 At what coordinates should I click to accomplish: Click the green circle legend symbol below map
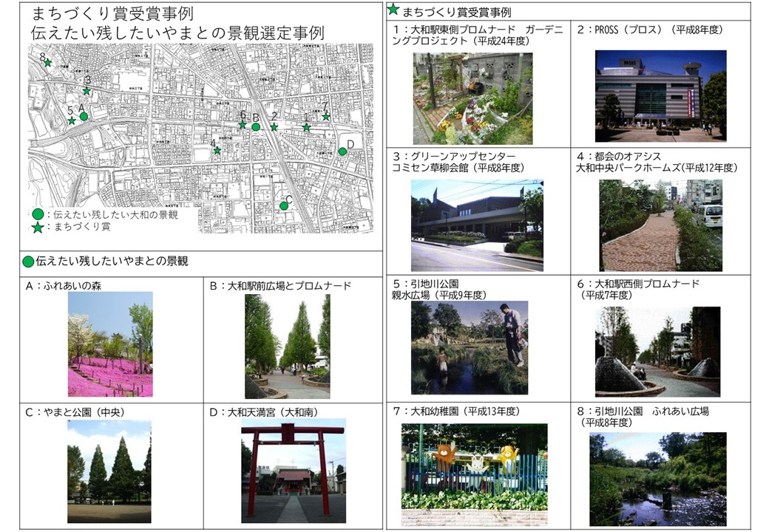tap(38, 214)
